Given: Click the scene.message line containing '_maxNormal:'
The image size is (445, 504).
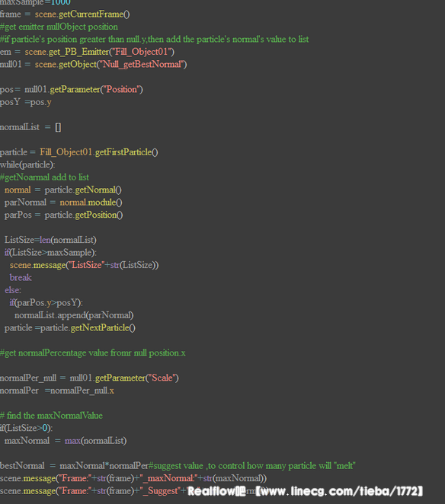Looking at the screenshot, I should [133, 478].
